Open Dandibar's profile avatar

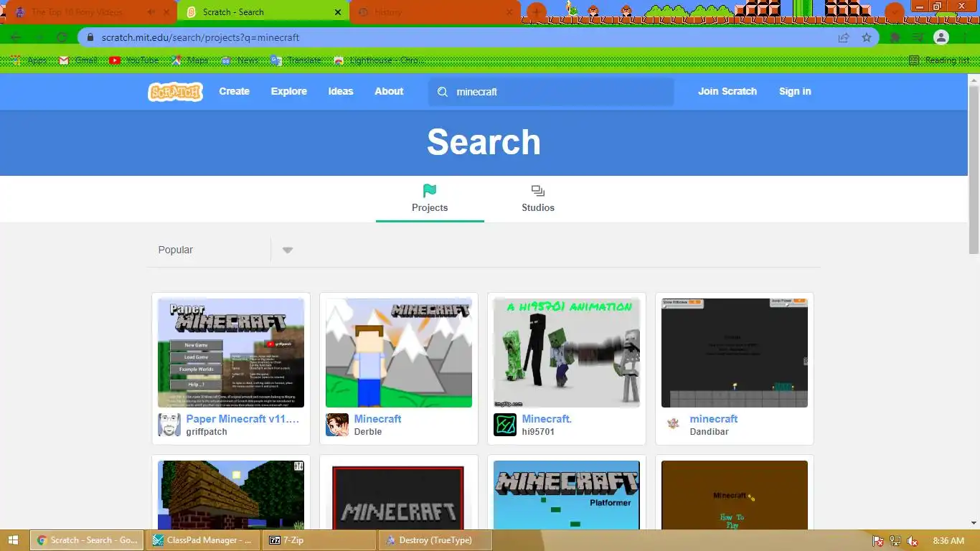click(673, 425)
